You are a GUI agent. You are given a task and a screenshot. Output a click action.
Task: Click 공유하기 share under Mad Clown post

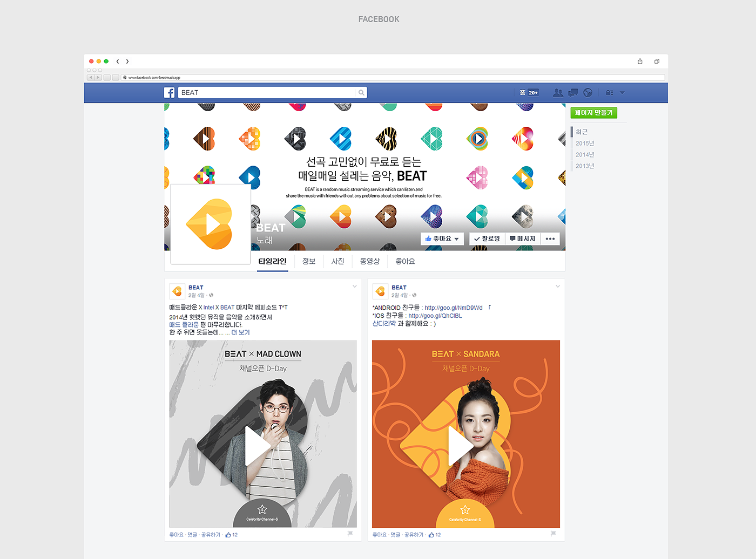tap(211, 535)
